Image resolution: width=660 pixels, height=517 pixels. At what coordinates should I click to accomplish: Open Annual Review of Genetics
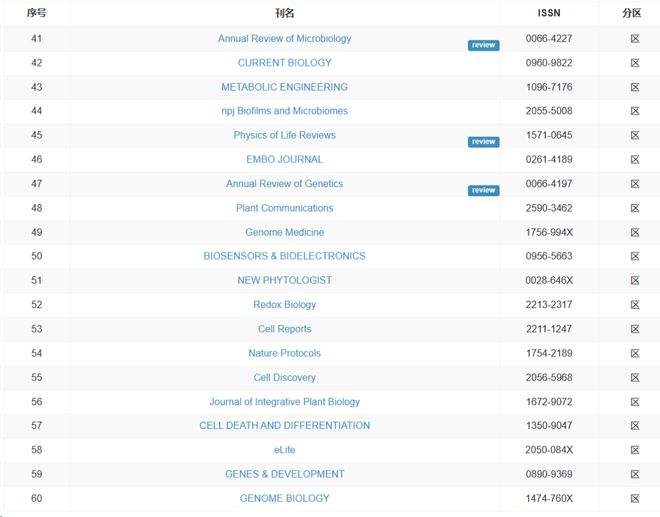pos(284,184)
